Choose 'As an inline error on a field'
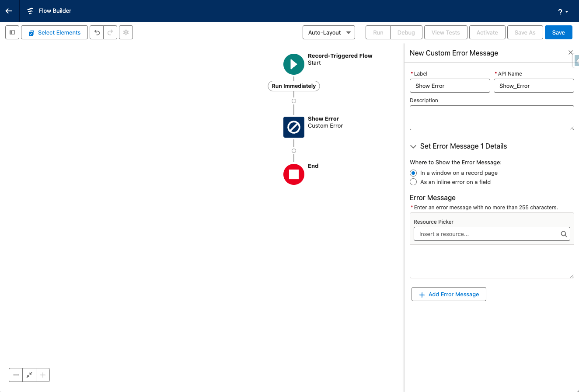Viewport: 579px width, 392px height. [413, 182]
